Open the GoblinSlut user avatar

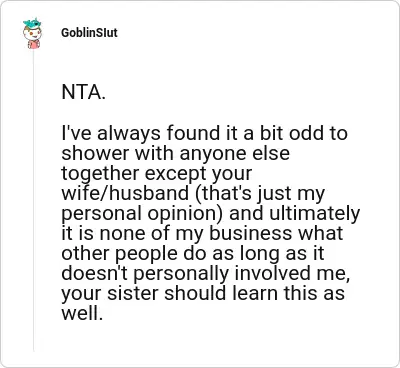click(x=32, y=34)
